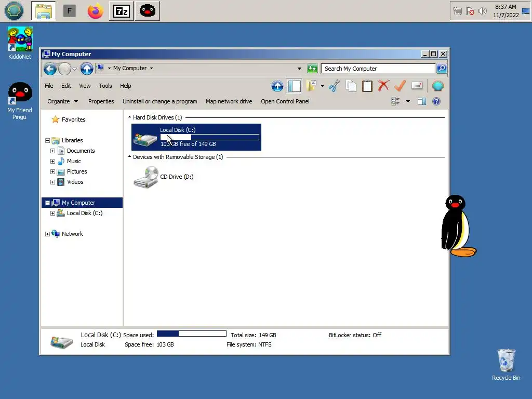Screen dimensions: 532x399
Task: Toggle the navigation pane toolbar button
Action: [294, 86]
